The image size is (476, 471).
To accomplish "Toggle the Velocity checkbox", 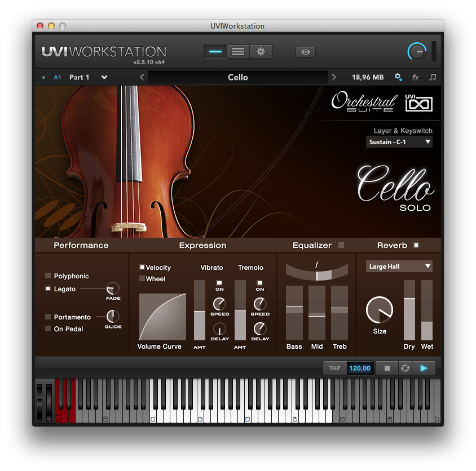I will [x=142, y=267].
